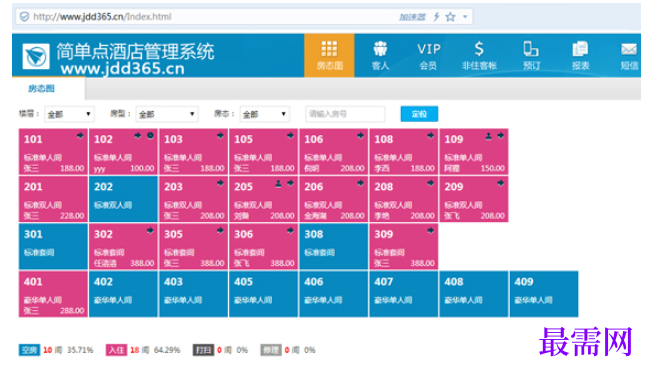Screen dimensions: 651x373
Task: Select vacant room 402 tile
Action: 123,294
